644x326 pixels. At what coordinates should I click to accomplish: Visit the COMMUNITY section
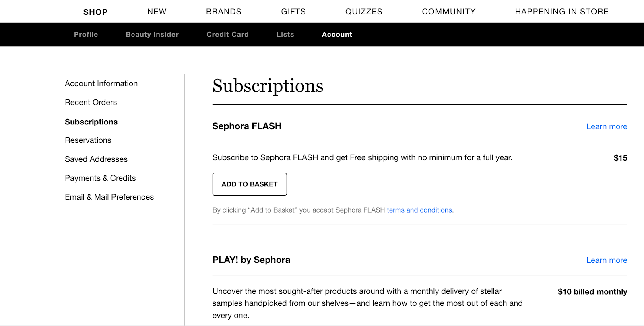coord(449,12)
